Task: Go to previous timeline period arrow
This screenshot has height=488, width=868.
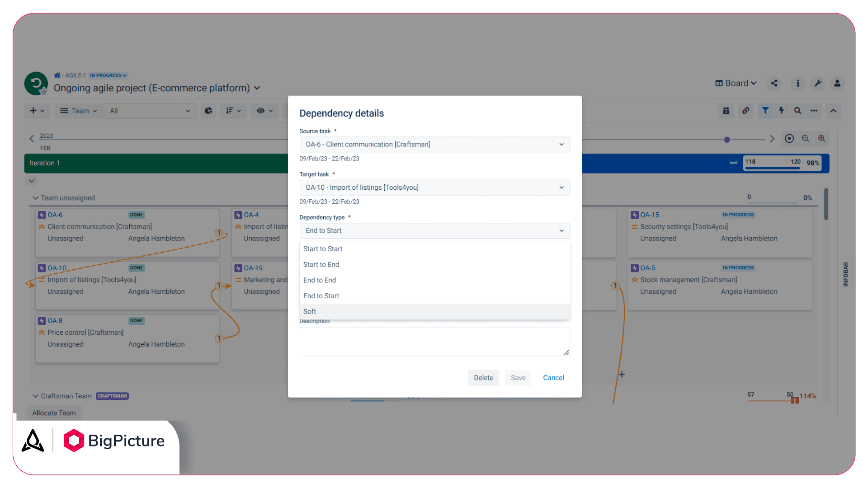Action: click(x=32, y=139)
